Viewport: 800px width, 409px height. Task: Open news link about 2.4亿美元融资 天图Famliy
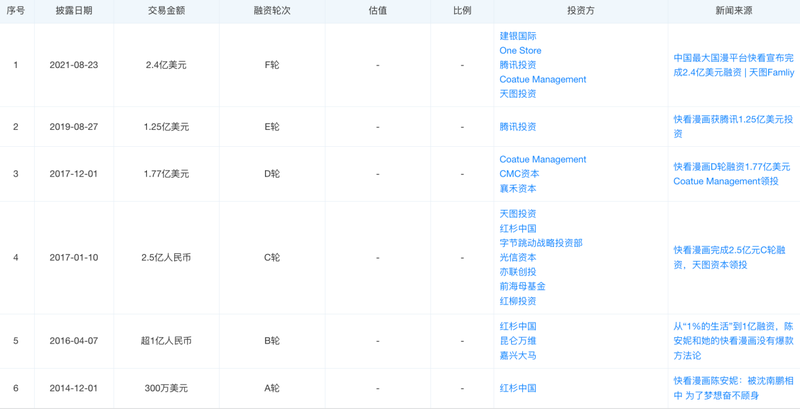[734, 65]
